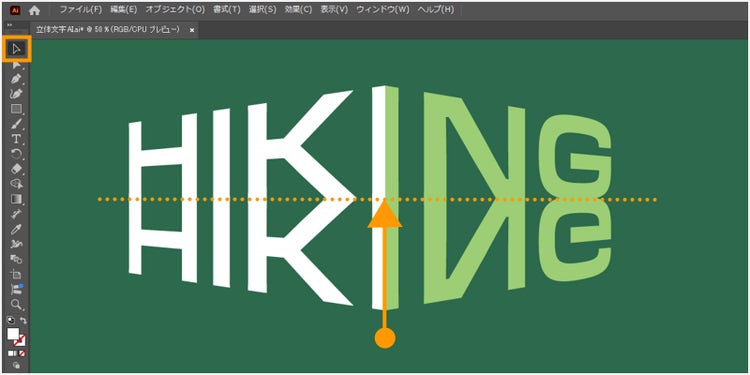
Task: Select the Live Paint shapes tool
Action: click(17, 259)
